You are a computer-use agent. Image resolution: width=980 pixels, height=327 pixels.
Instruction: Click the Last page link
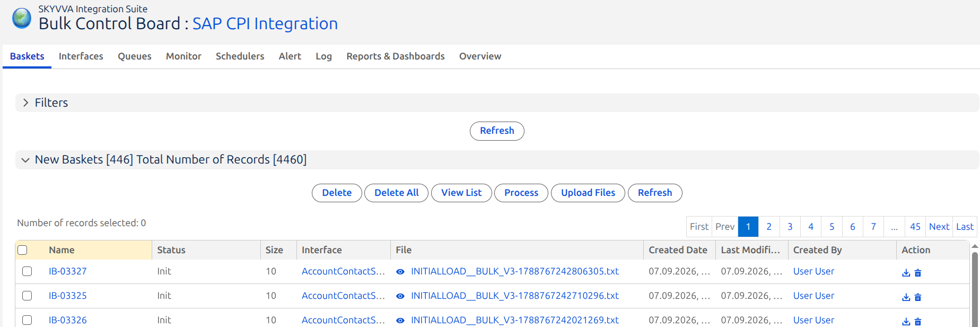pyautogui.click(x=965, y=227)
